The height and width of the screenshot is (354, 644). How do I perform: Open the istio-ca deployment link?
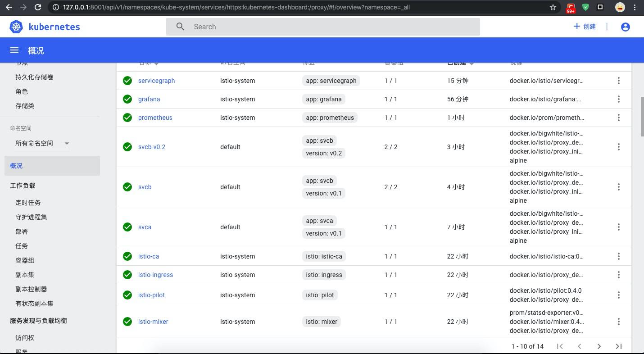(149, 256)
